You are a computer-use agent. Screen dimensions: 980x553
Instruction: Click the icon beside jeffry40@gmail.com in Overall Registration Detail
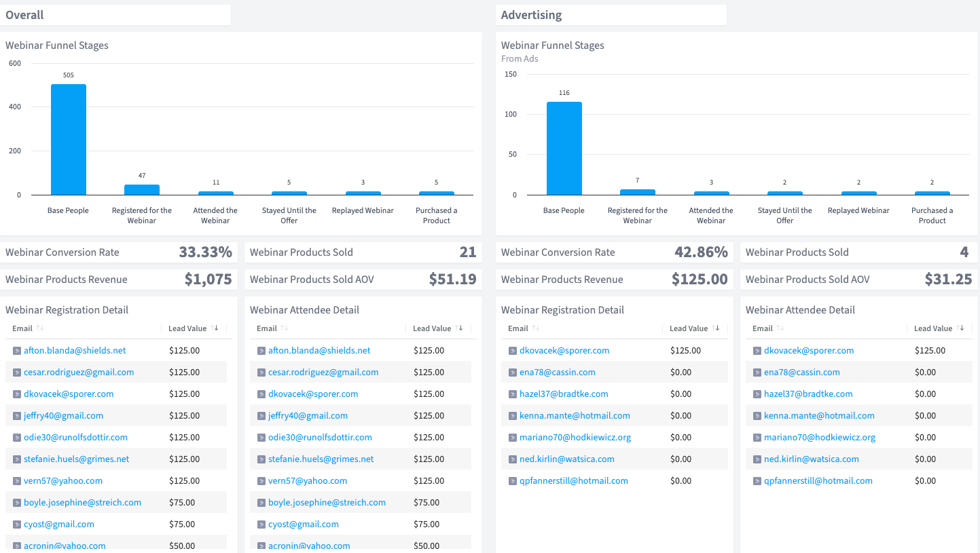(17, 416)
